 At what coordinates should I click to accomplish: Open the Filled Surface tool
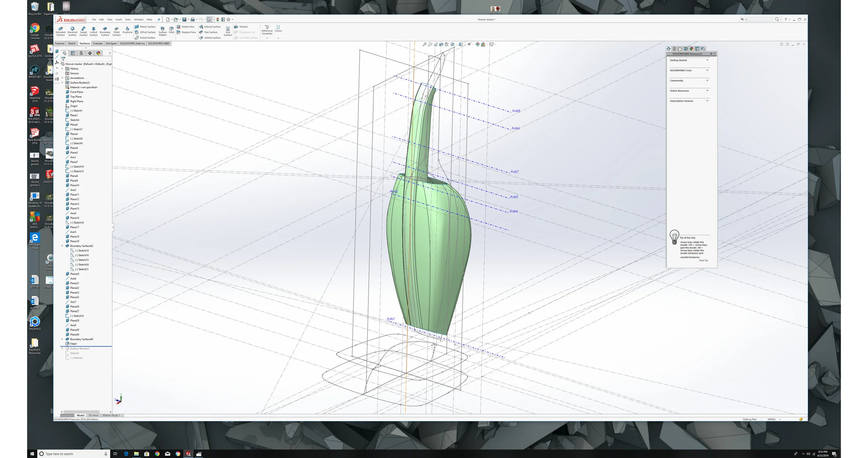click(117, 31)
